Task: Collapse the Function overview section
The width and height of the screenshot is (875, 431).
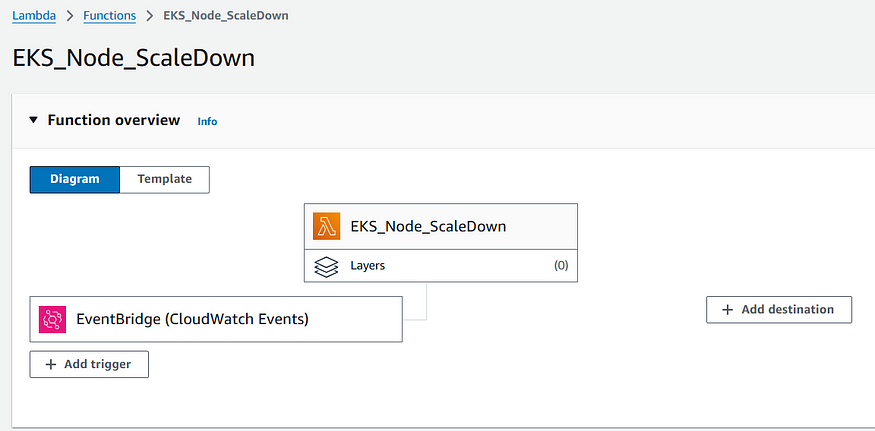Action: pyautogui.click(x=33, y=120)
